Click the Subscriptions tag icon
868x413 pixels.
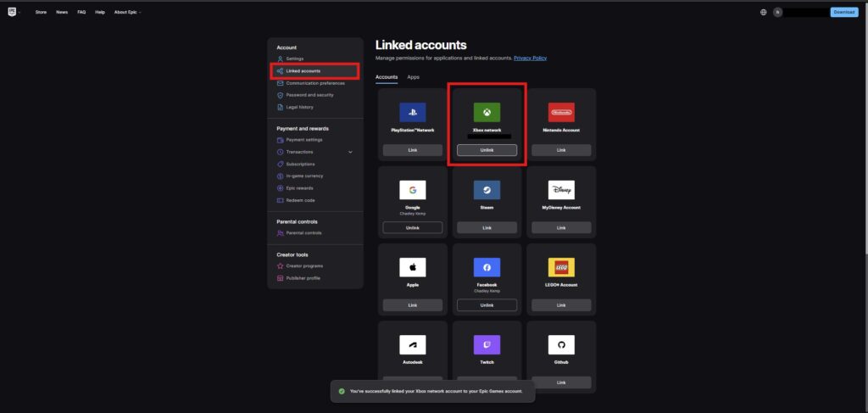[280, 165]
